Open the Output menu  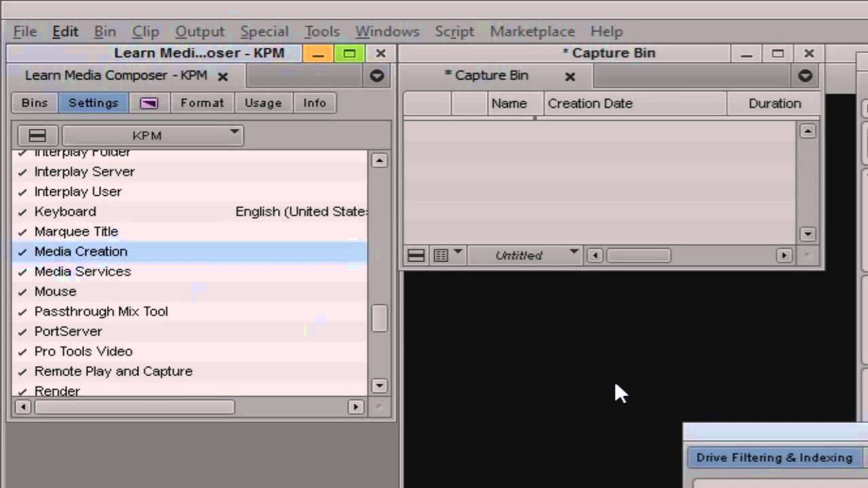[199, 31]
